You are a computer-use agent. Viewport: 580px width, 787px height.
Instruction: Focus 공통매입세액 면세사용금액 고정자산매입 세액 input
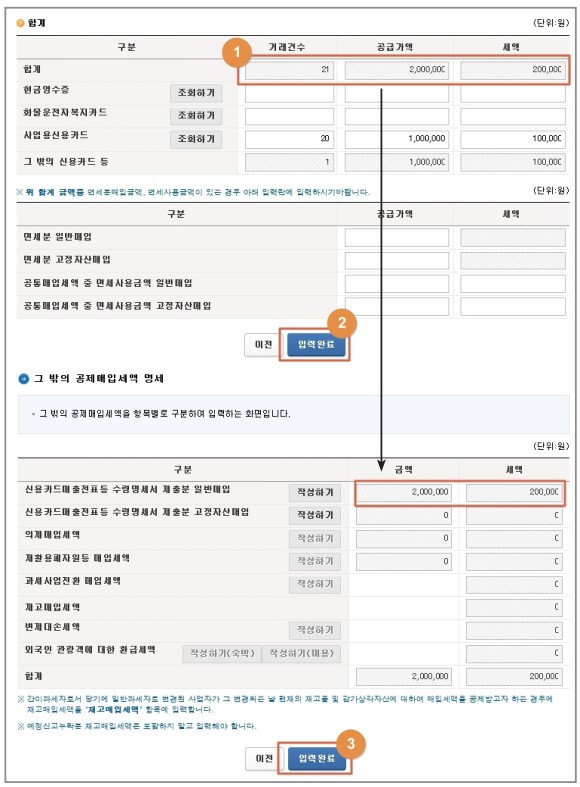(513, 306)
